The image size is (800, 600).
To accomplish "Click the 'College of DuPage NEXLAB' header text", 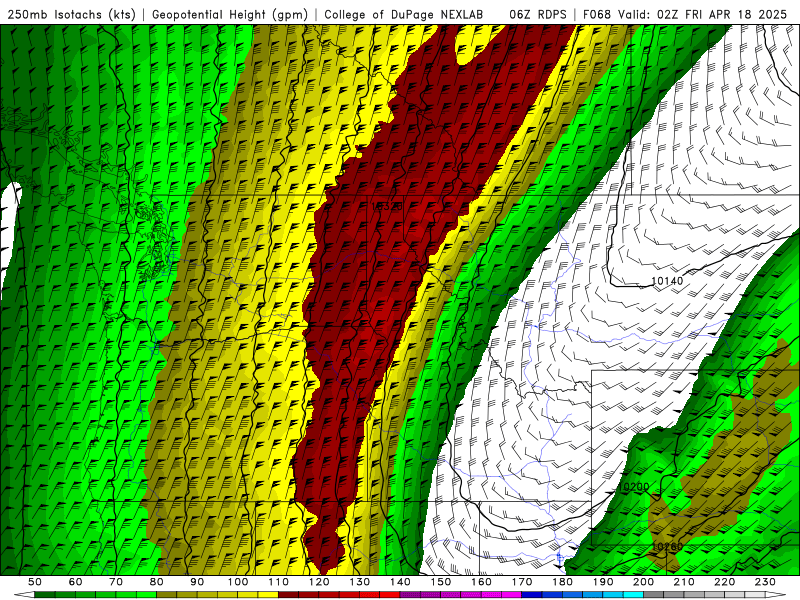I will click(404, 14).
